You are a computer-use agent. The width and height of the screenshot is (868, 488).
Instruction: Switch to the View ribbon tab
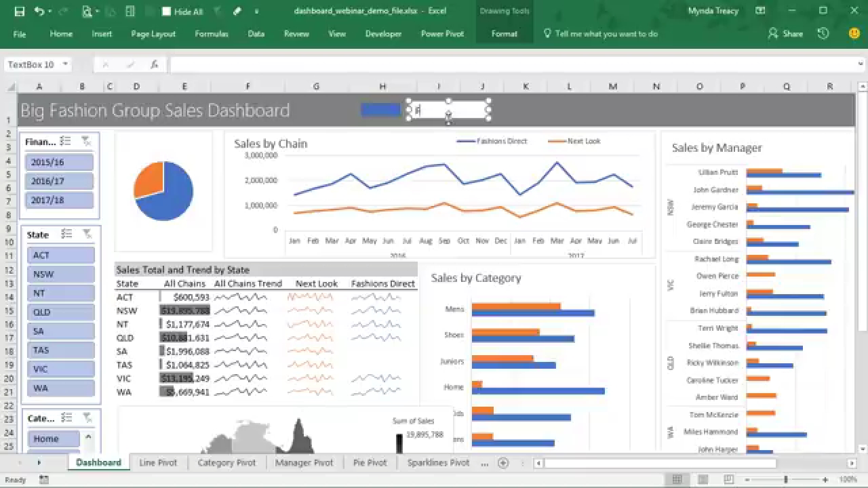(337, 34)
